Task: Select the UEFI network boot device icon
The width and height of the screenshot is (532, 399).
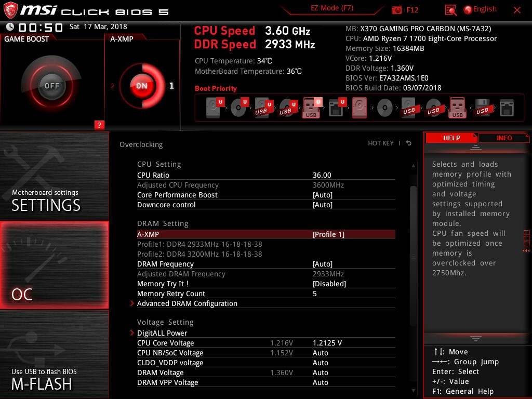Action: click(x=337, y=108)
